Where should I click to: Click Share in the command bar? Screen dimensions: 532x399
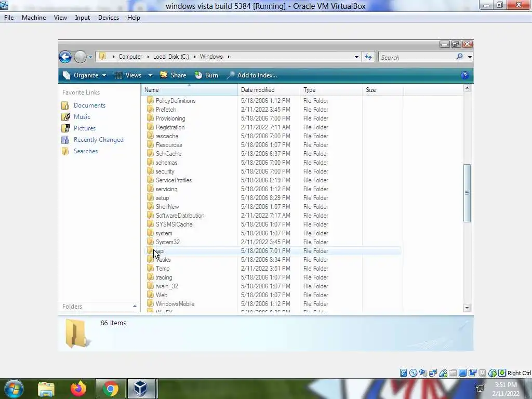(173, 75)
